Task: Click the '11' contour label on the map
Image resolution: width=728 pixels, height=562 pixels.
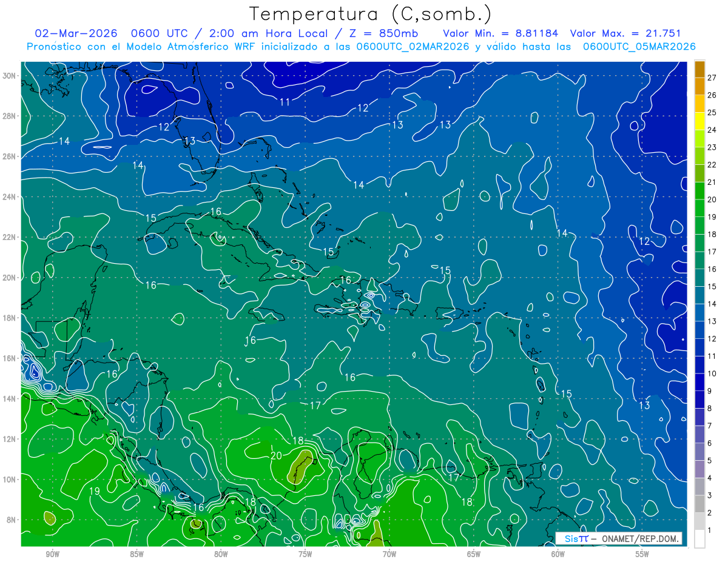Action: [285, 102]
